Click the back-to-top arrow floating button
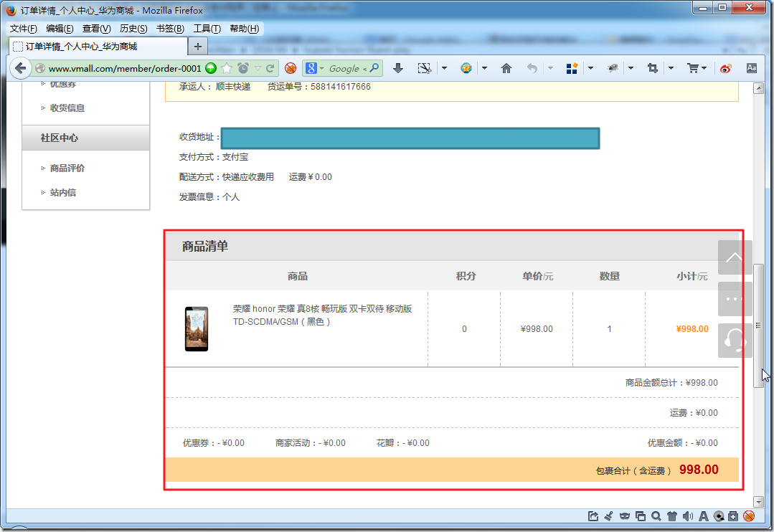The height and width of the screenshot is (532, 774). coord(735,257)
